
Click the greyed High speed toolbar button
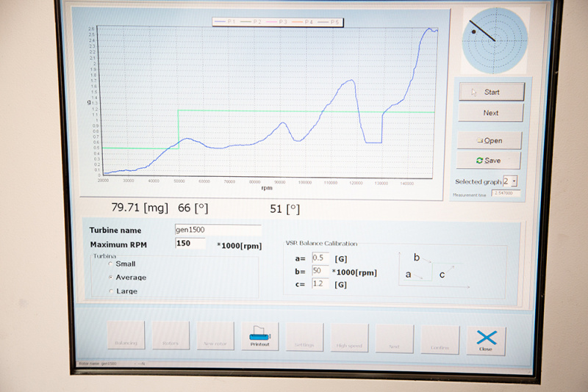pos(349,338)
